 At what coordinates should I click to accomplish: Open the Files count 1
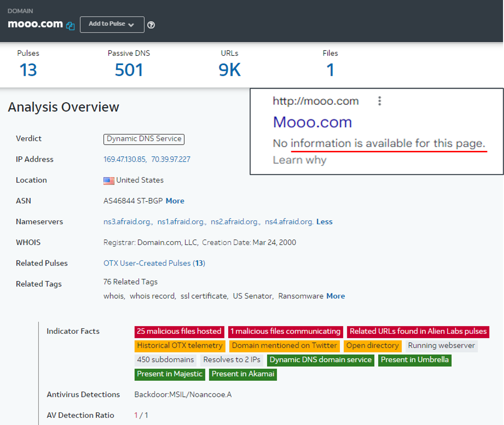[330, 70]
